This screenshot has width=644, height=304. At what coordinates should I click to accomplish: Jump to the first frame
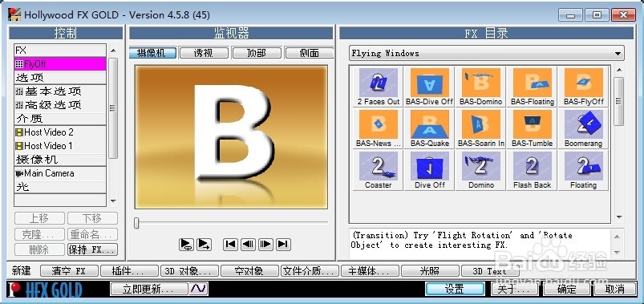click(231, 244)
